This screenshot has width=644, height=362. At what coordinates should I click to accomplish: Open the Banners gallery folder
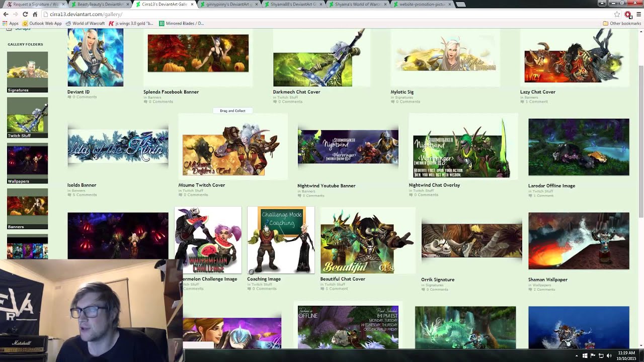tap(28, 209)
